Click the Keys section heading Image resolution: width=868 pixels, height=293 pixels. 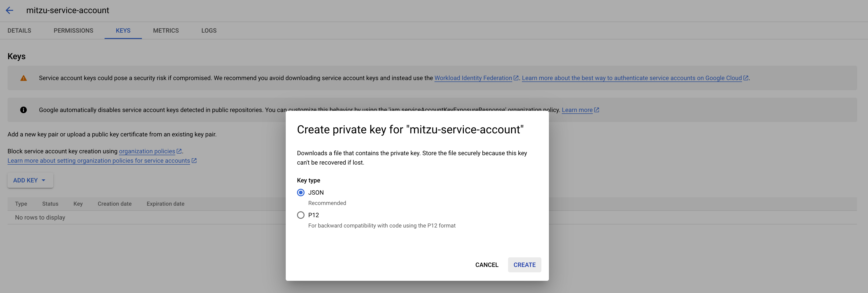point(16,56)
